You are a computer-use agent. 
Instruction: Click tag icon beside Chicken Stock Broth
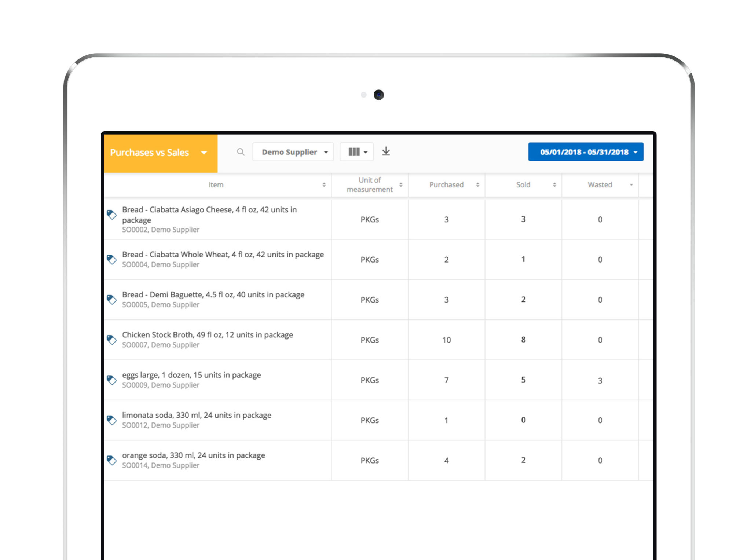click(111, 340)
